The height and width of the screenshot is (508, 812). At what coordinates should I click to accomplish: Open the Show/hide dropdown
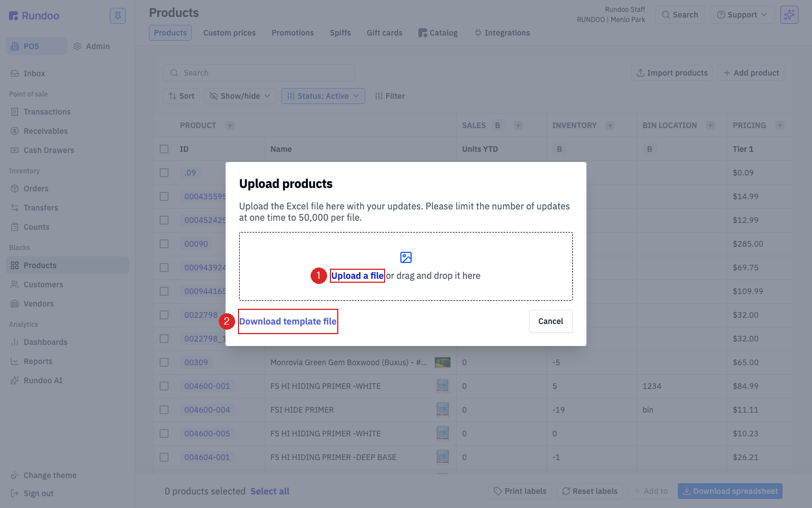[240, 96]
